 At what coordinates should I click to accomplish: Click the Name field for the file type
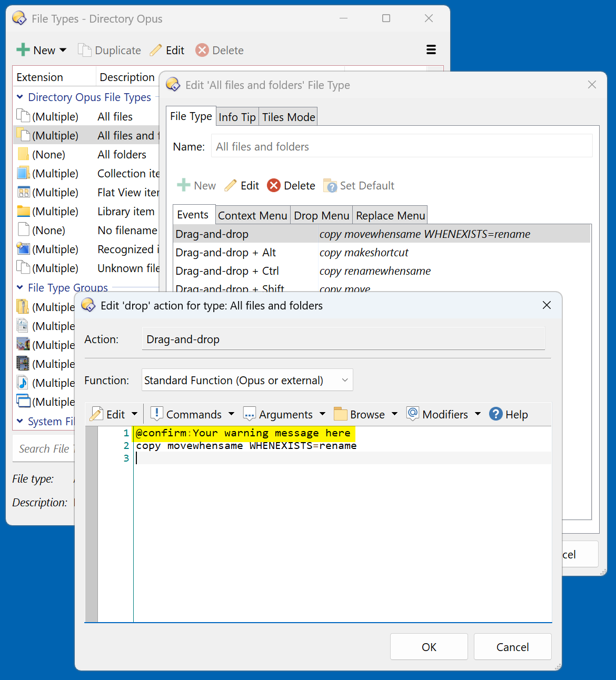click(401, 147)
